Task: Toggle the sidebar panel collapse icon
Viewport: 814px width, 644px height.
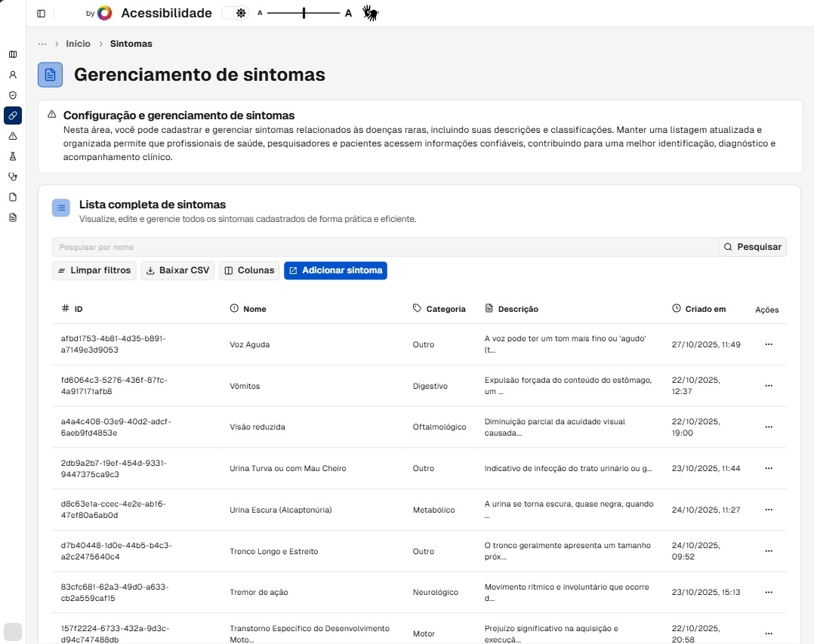Action: coord(41,14)
